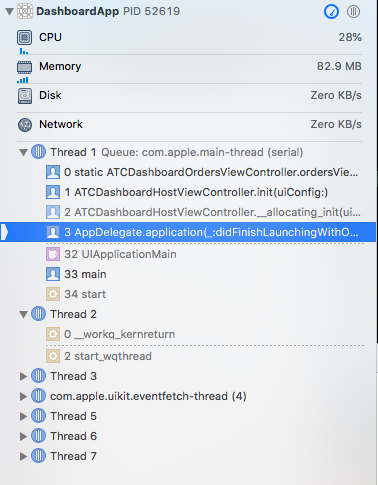
Task: Click the user-code icon on frame 0
Action: click(53, 172)
